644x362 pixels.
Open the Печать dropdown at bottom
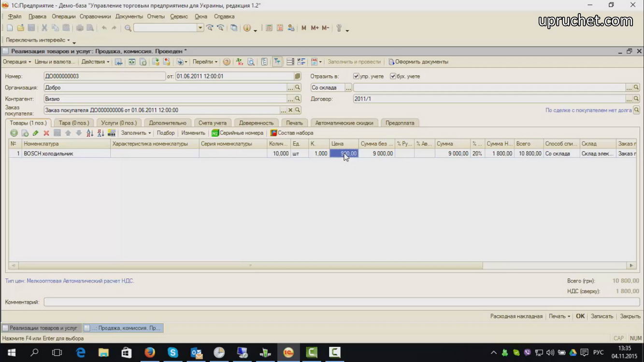pyautogui.click(x=559, y=316)
